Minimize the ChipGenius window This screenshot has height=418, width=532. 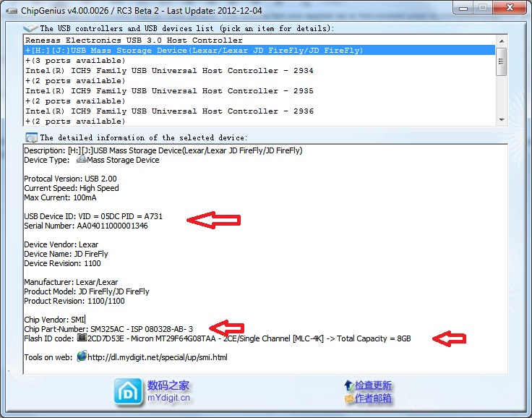pos(464,8)
